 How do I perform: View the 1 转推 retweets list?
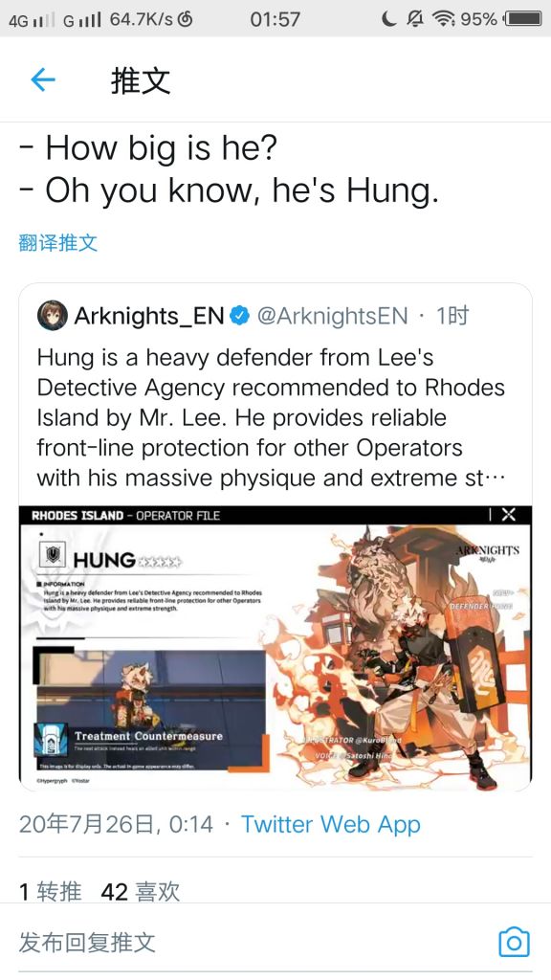pyautogui.click(x=50, y=891)
